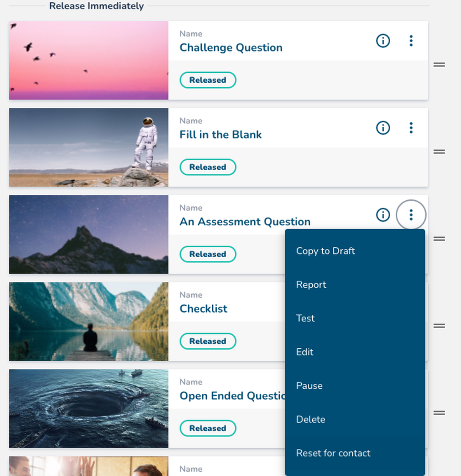The width and height of the screenshot is (461, 476).
Task: Choose Edit from the context menu
Action: (x=355, y=352)
